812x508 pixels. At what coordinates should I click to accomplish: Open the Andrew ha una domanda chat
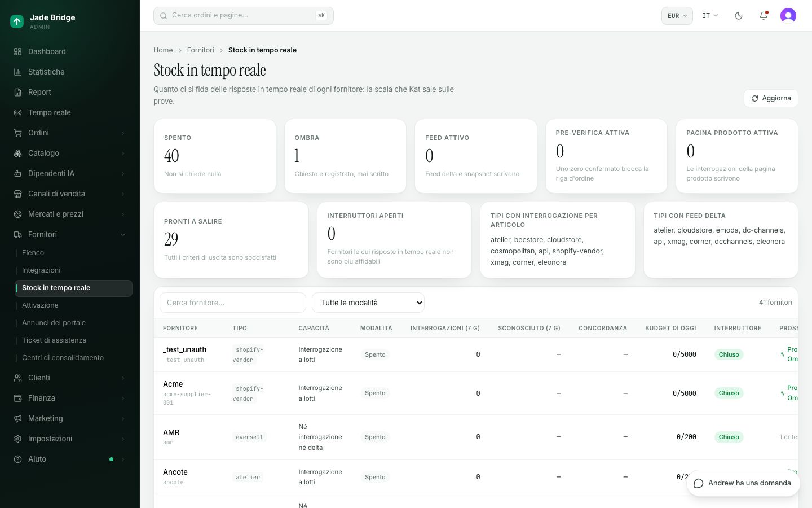click(x=743, y=483)
